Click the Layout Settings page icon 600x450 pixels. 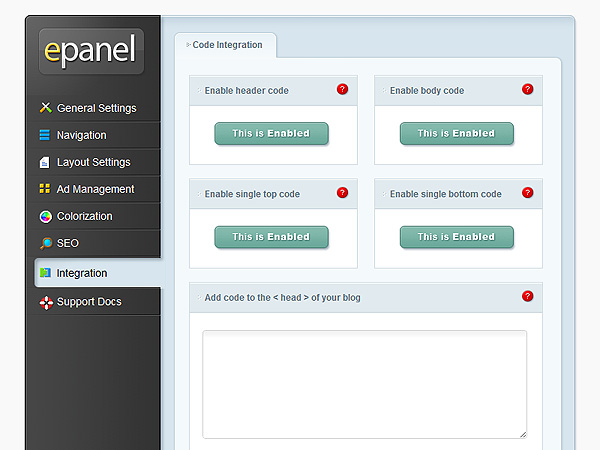(x=44, y=162)
